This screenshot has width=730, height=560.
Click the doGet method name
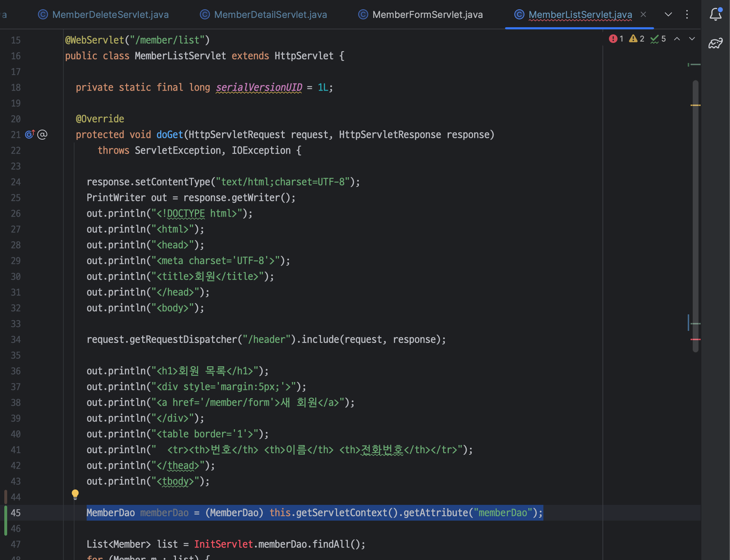point(170,135)
